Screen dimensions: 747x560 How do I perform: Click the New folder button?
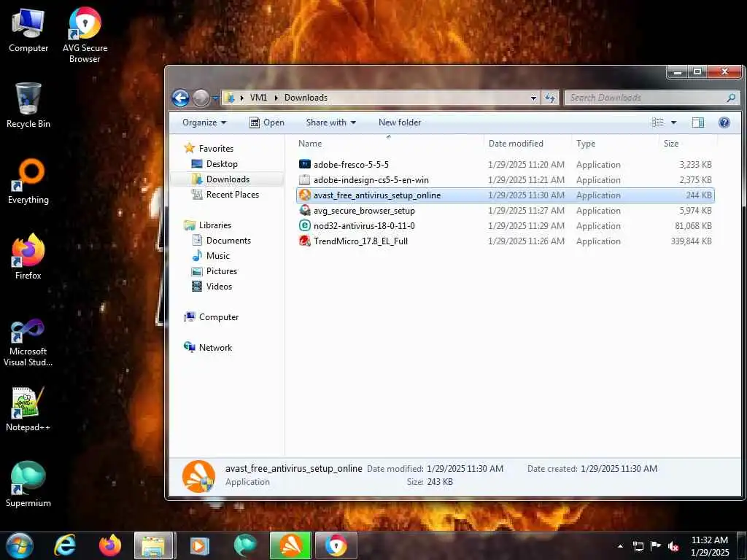(400, 122)
